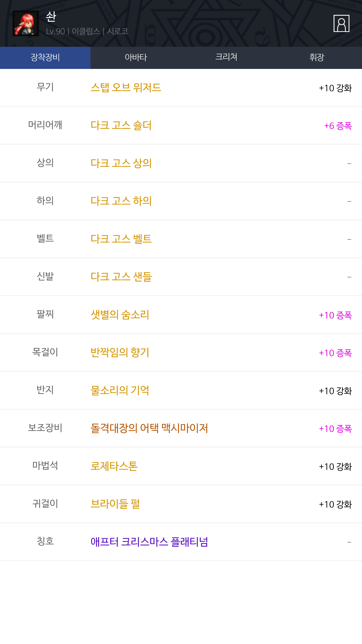Tap the profile icon in header
The width and height of the screenshot is (362, 644).
coord(341,23)
